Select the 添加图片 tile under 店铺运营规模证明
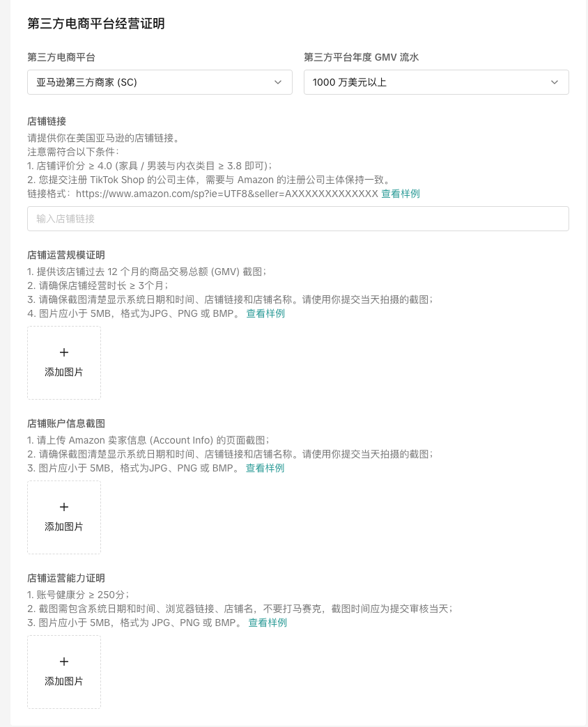 [64, 363]
